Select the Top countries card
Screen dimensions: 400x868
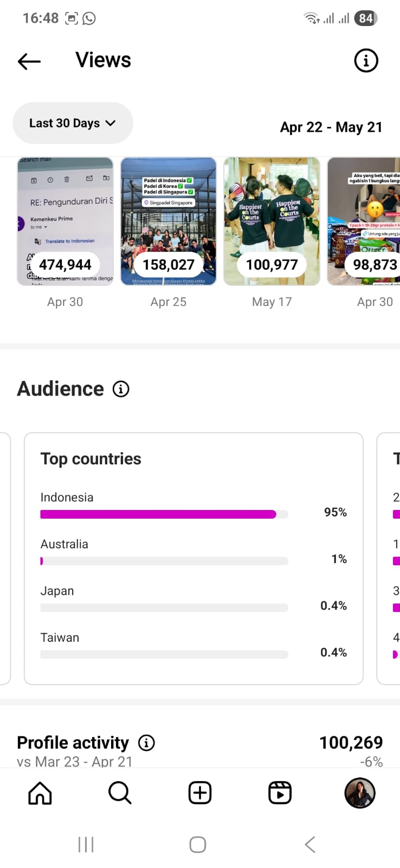click(193, 558)
